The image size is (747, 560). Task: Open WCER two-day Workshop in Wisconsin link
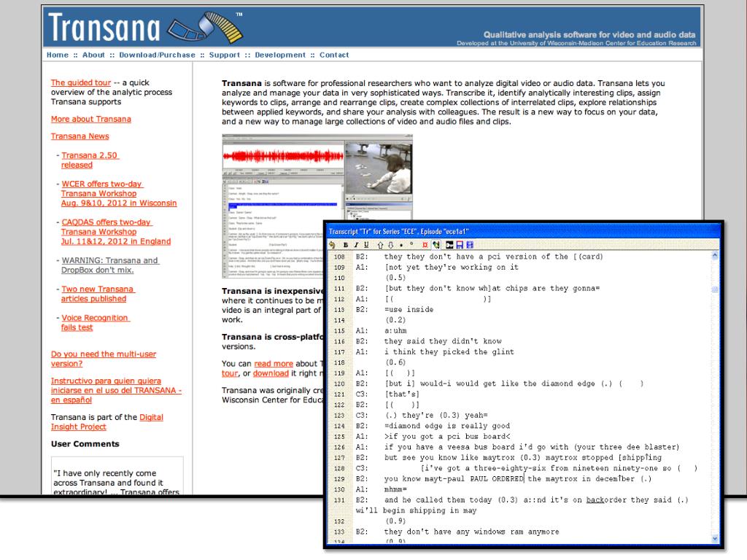tap(119, 193)
